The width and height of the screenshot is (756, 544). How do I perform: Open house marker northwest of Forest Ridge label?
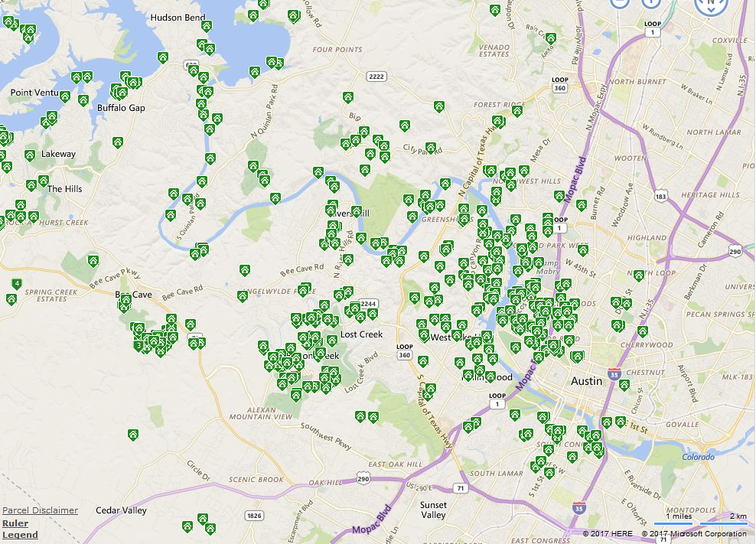click(438, 106)
